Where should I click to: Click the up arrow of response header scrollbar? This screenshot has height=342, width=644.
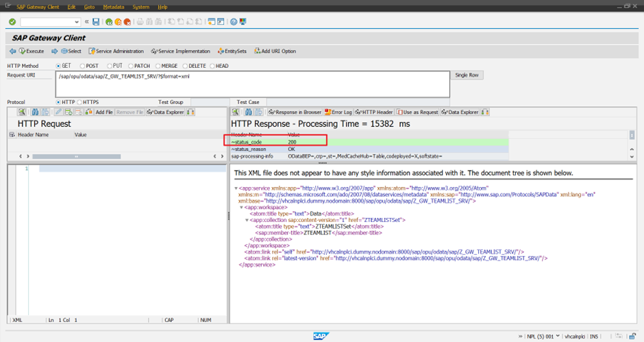[632, 149]
